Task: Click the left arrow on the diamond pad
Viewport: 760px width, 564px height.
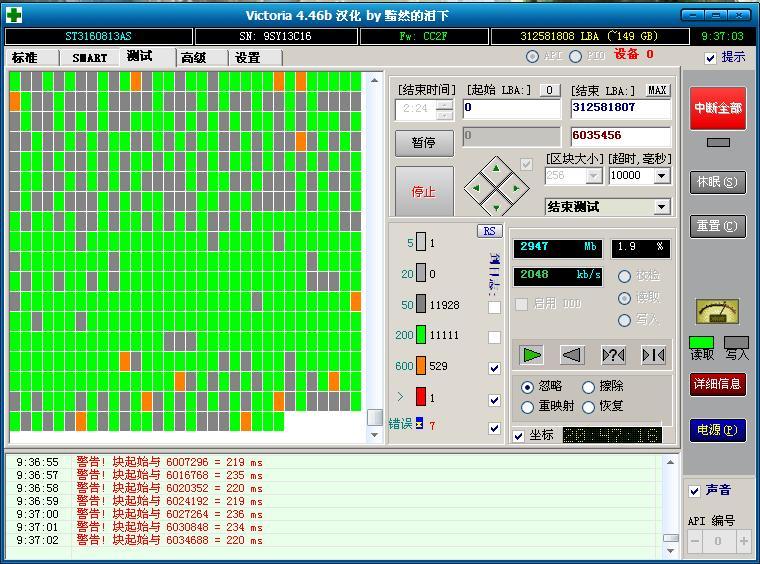Action: [476, 188]
